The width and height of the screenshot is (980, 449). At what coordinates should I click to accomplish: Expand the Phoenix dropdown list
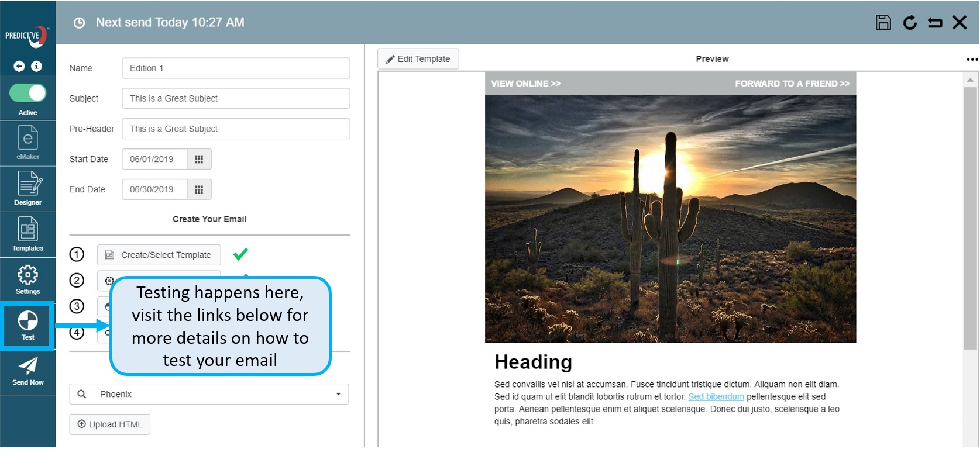coord(338,394)
